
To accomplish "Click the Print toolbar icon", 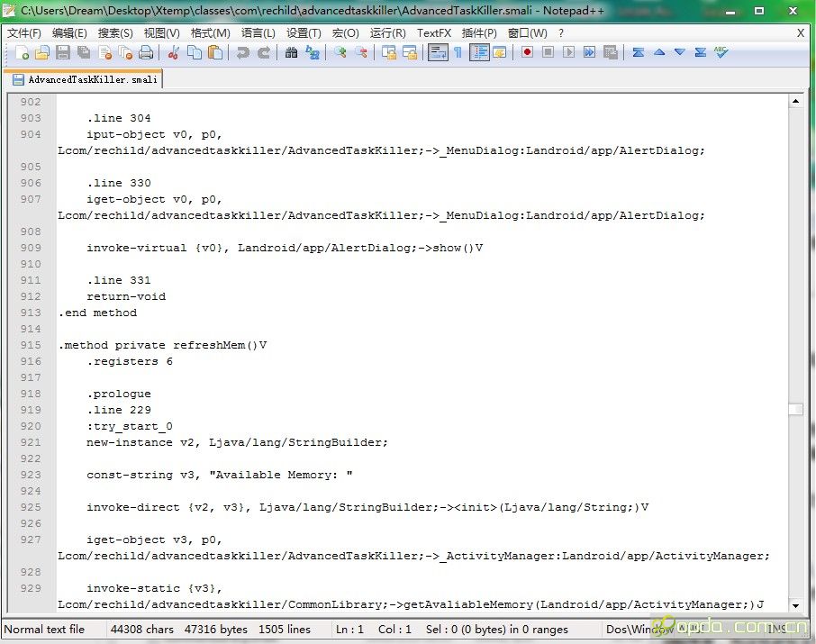I will pyautogui.click(x=145, y=52).
